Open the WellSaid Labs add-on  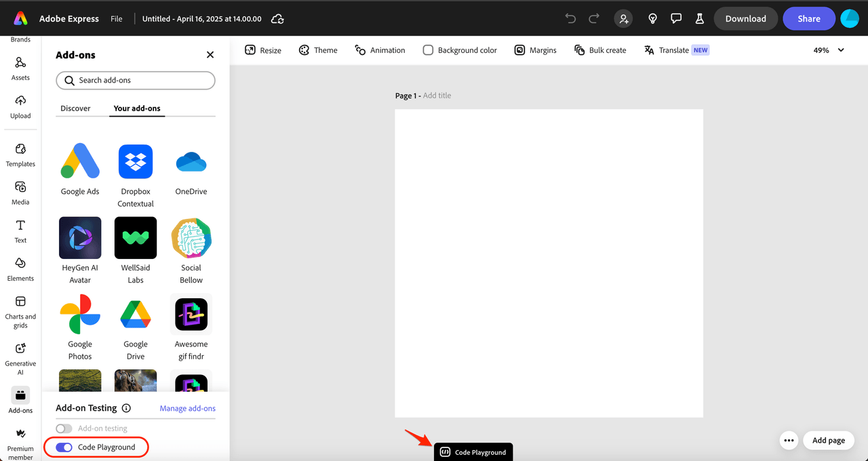point(136,252)
